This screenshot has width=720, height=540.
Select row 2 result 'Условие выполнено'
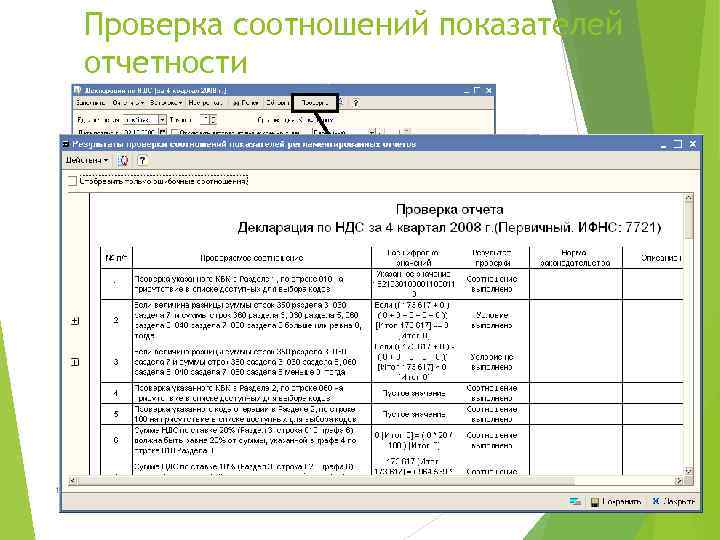(492, 320)
